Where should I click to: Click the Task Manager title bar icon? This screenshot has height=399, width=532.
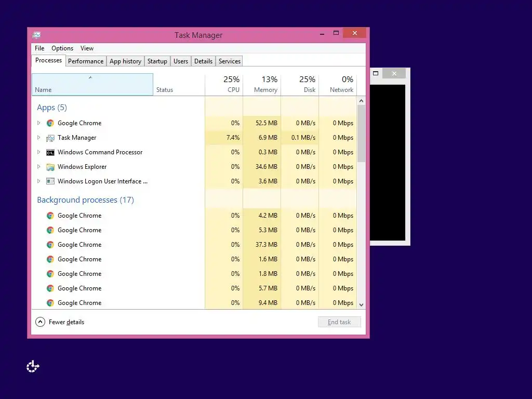point(37,35)
